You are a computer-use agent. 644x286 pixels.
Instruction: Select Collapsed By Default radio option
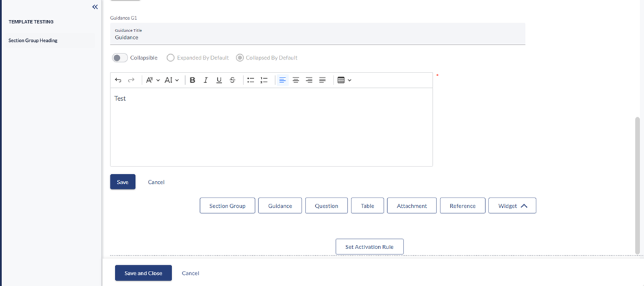240,58
